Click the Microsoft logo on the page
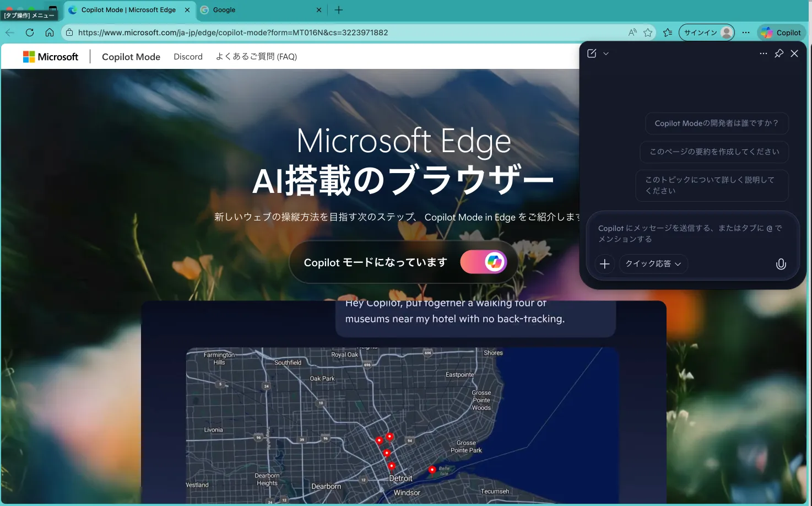This screenshot has height=506, width=812. click(x=51, y=56)
